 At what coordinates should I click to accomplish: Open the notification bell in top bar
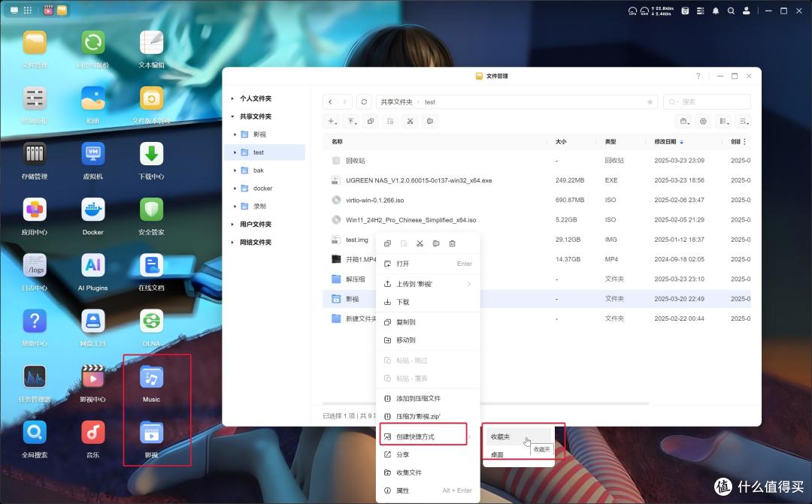click(716, 11)
